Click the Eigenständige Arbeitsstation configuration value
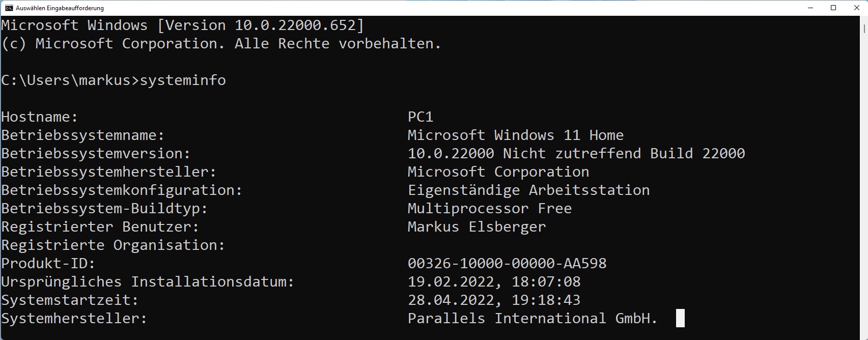The height and width of the screenshot is (340, 868). pos(528,190)
